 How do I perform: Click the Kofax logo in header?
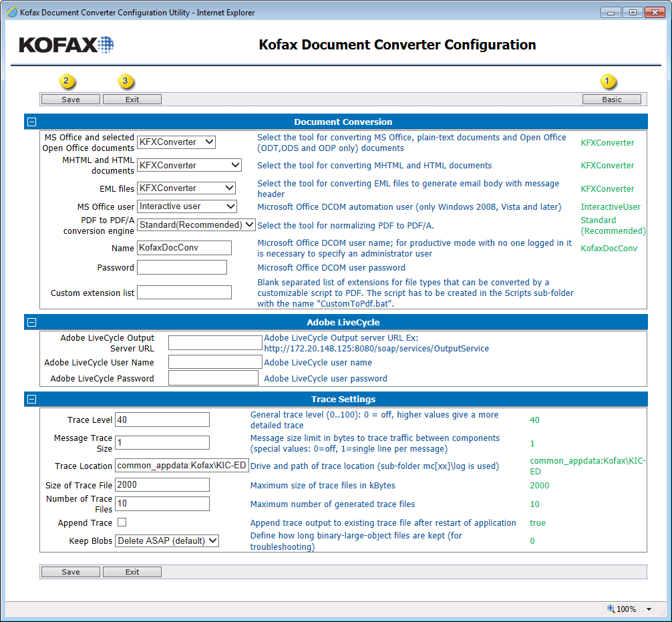point(66,45)
